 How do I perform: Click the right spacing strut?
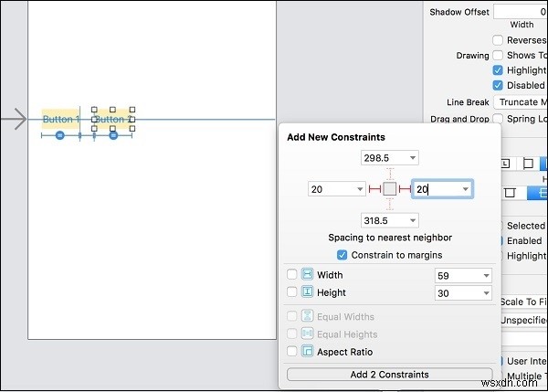pos(406,189)
